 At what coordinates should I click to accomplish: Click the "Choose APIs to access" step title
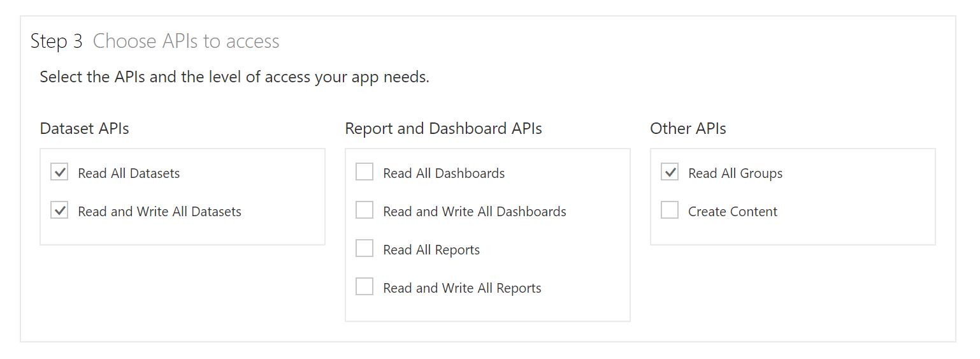point(186,41)
